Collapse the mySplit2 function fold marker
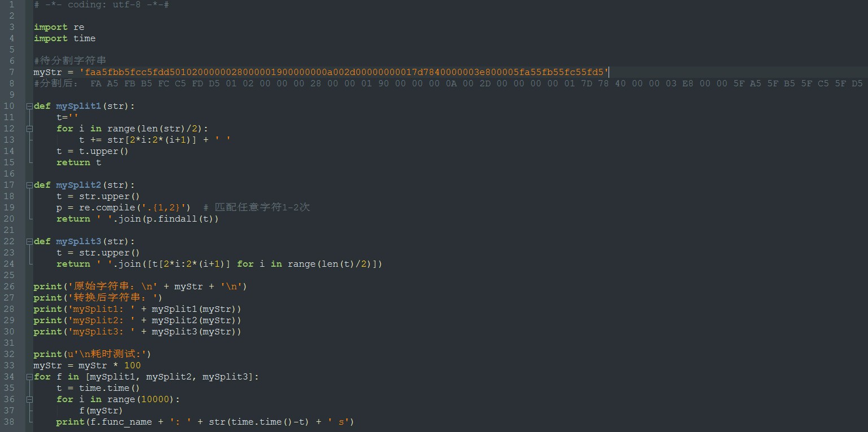The height and width of the screenshot is (432, 868). (x=29, y=185)
